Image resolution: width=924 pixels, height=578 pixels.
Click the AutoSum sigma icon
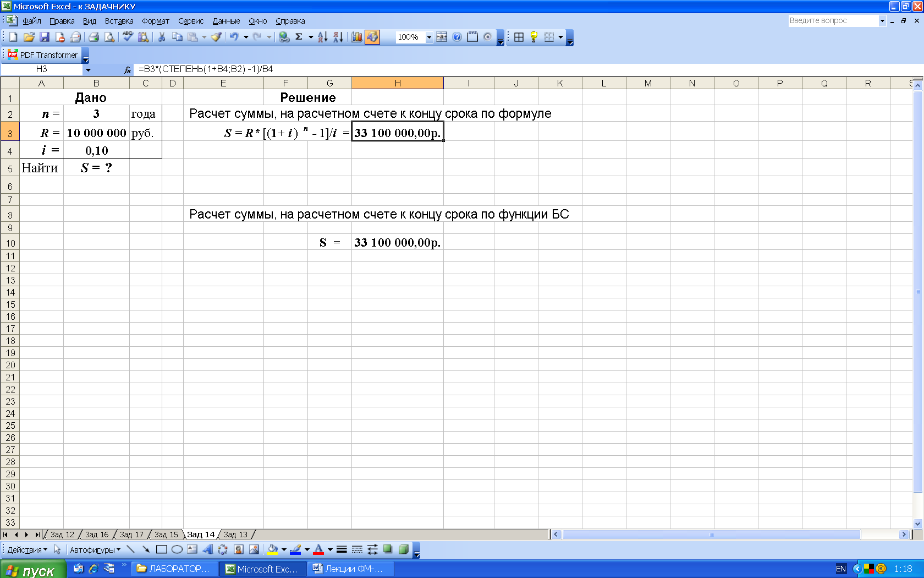click(299, 37)
